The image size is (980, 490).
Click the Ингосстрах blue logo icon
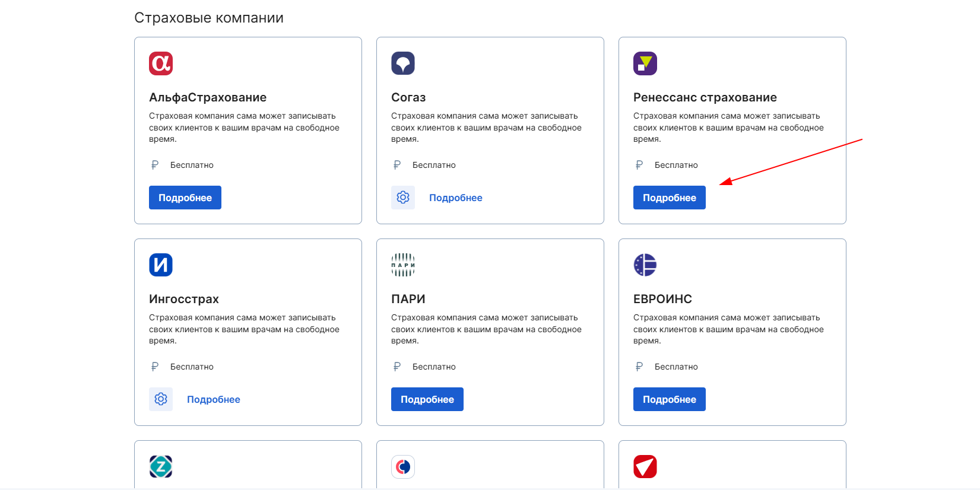[161, 265]
